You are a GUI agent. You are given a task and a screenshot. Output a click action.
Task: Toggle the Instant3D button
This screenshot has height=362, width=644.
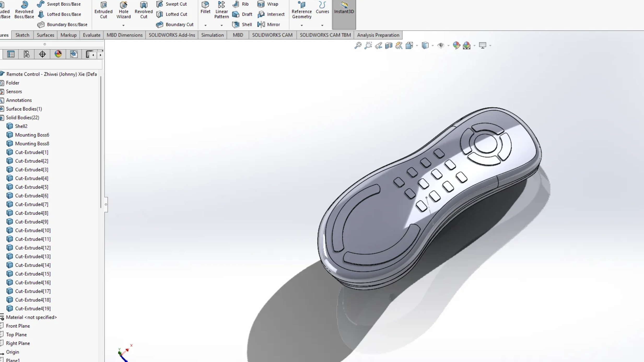point(344,8)
